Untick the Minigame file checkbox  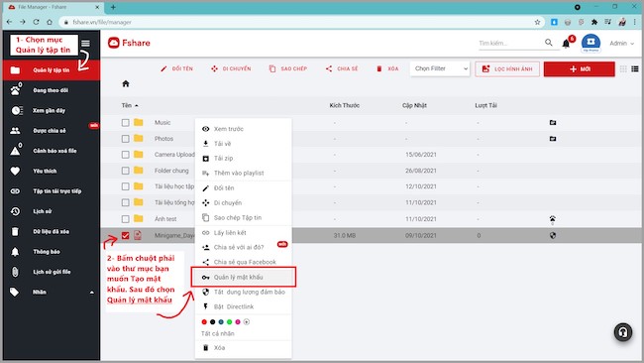pyautogui.click(x=125, y=236)
